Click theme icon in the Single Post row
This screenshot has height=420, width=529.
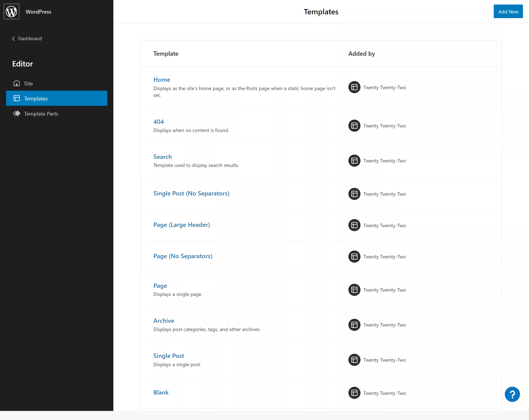354,360
